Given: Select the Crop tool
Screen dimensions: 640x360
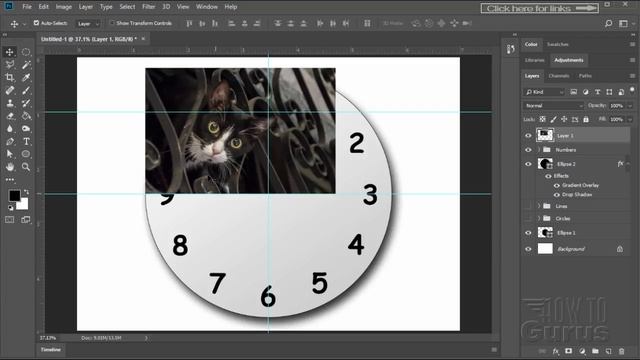Looking at the screenshot, I should (x=9, y=78).
